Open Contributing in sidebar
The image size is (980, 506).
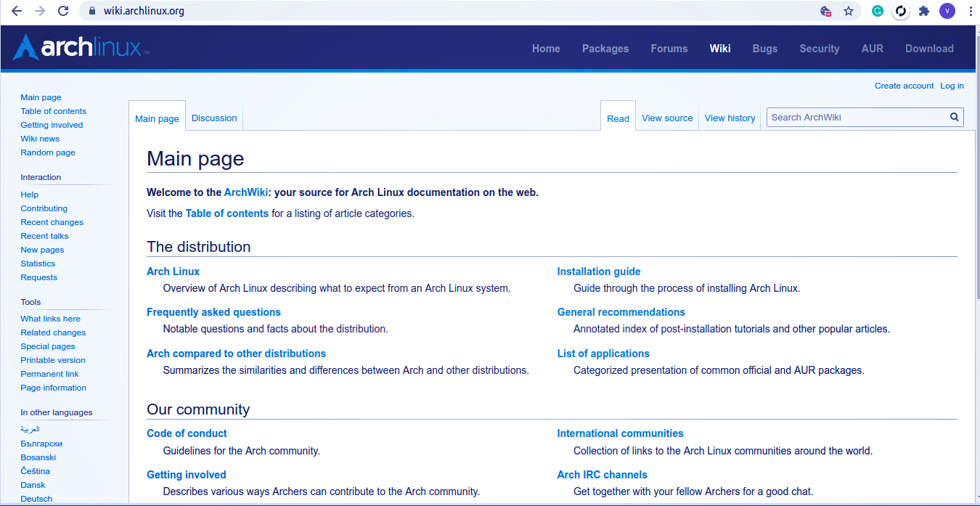(x=44, y=208)
